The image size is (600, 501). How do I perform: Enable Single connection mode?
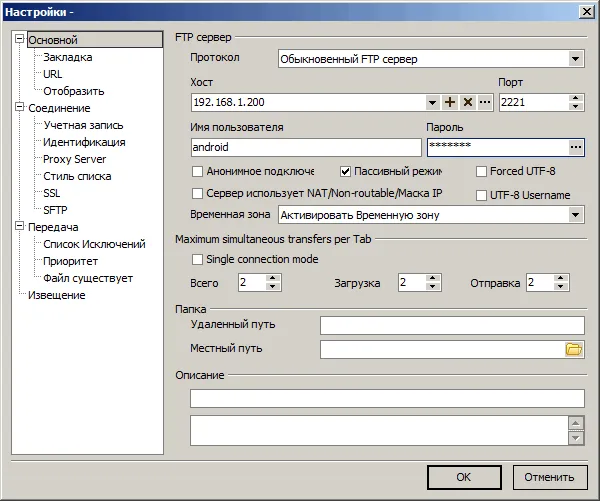(197, 259)
